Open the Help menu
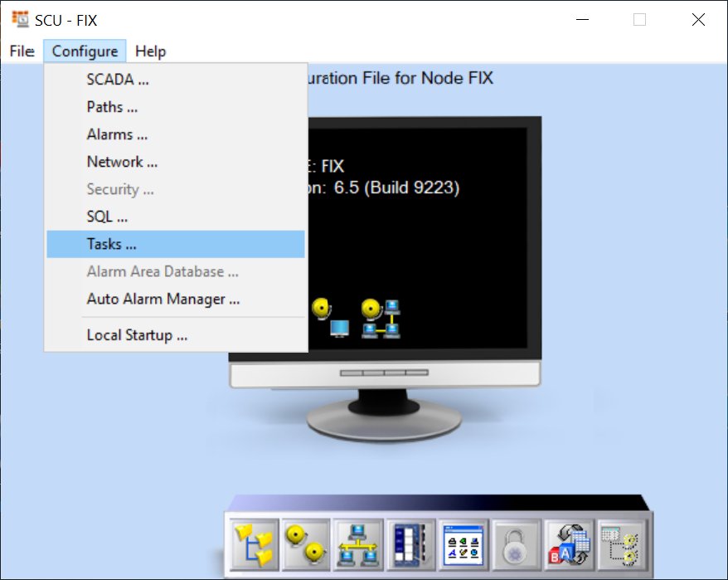This screenshot has width=728, height=580. tap(150, 51)
